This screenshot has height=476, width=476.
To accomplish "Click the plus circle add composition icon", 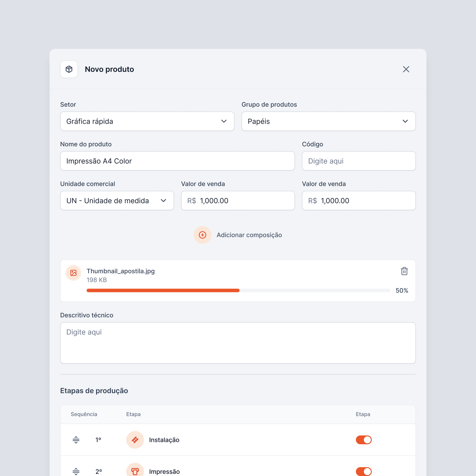I will coord(202,235).
